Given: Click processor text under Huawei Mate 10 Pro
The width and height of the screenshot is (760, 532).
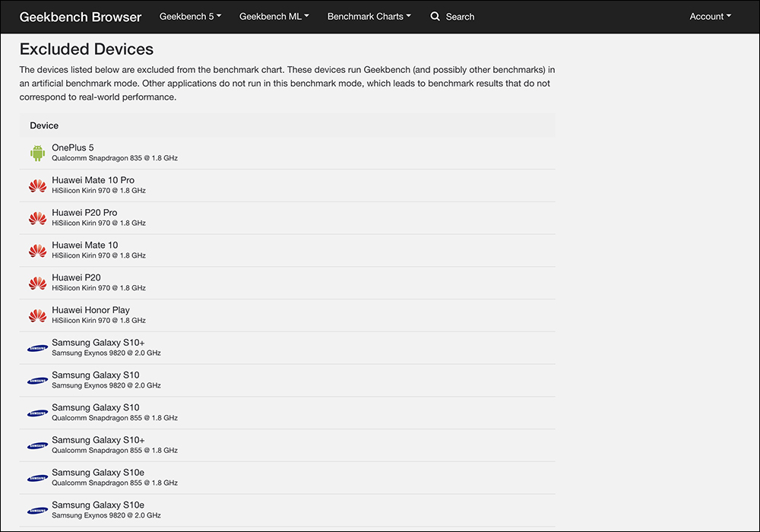Looking at the screenshot, I should point(99,191).
